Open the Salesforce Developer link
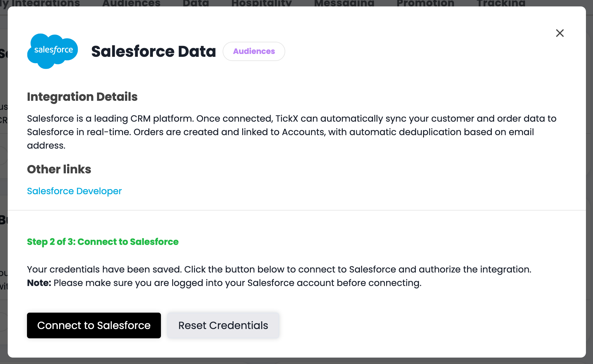This screenshot has width=593, height=364. [x=74, y=191]
